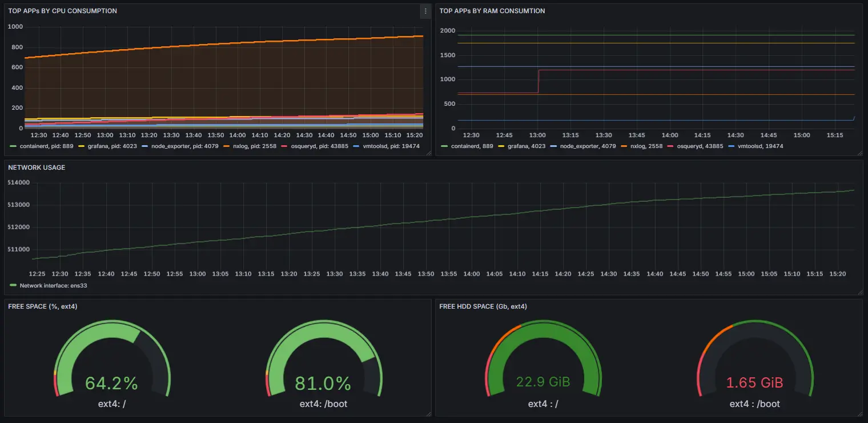Viewport: 868px width, 423px height.
Task: Open the FREE SPACE (%, ext4) panel menu
Action: click(x=43, y=306)
